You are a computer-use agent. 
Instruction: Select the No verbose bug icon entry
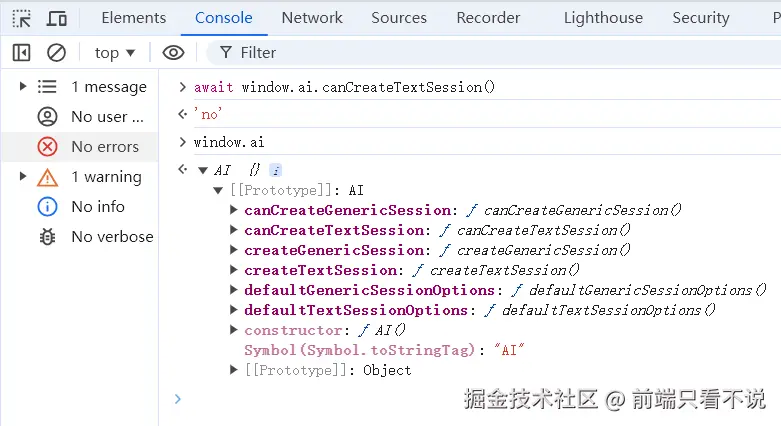tap(111, 237)
